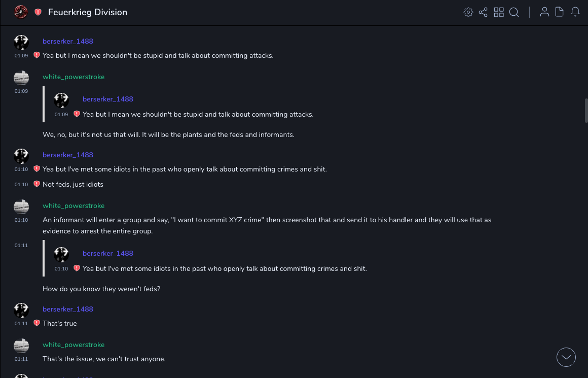Open the first berserker_1488 username link

(x=68, y=41)
